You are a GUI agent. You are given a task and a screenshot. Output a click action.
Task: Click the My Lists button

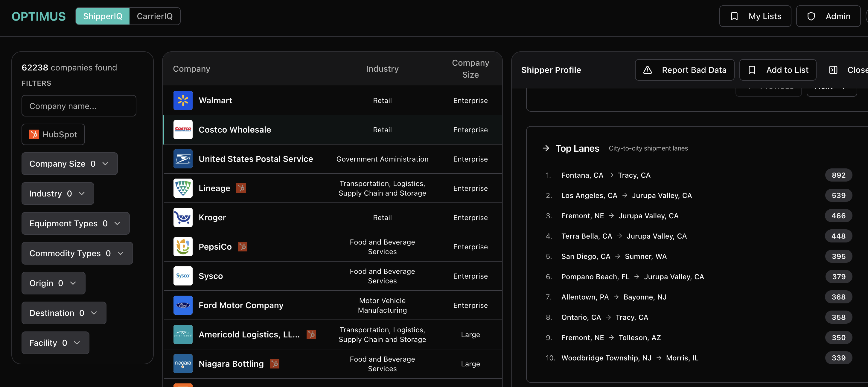click(x=755, y=16)
